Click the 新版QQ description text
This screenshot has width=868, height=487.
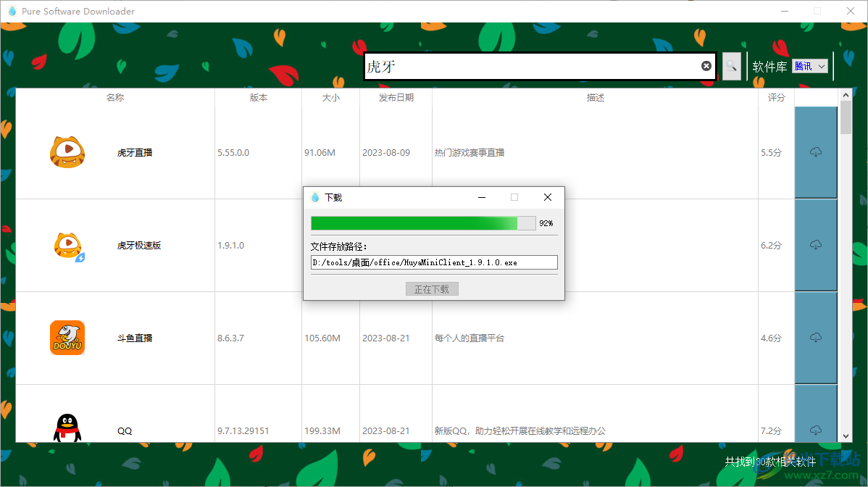coord(520,431)
